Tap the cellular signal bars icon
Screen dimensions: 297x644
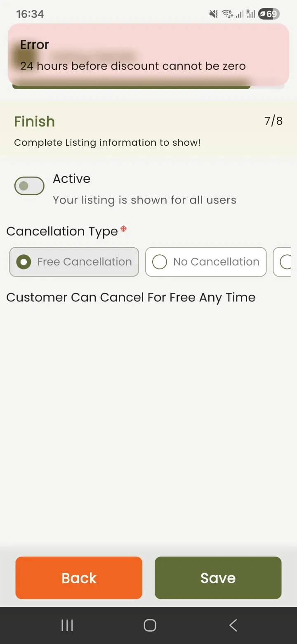click(240, 14)
